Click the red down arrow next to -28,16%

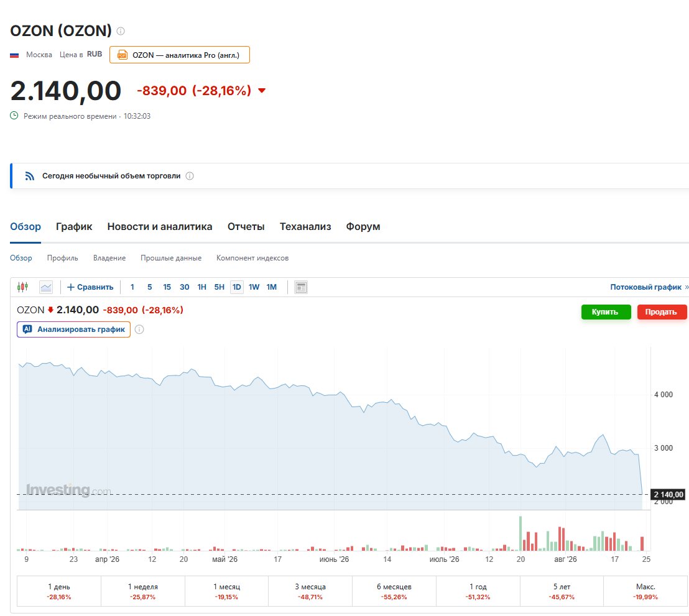262,91
